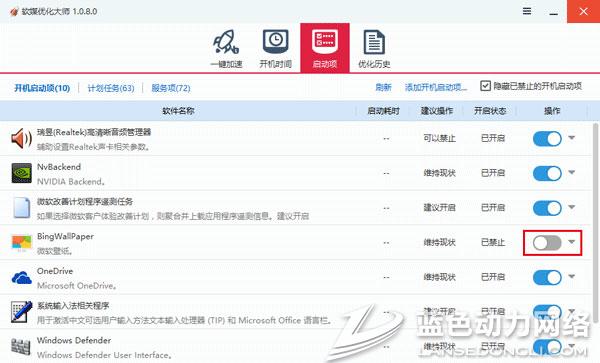Toggle off Realtek audio manager startup
This screenshot has width=600, height=363.
pyautogui.click(x=547, y=138)
